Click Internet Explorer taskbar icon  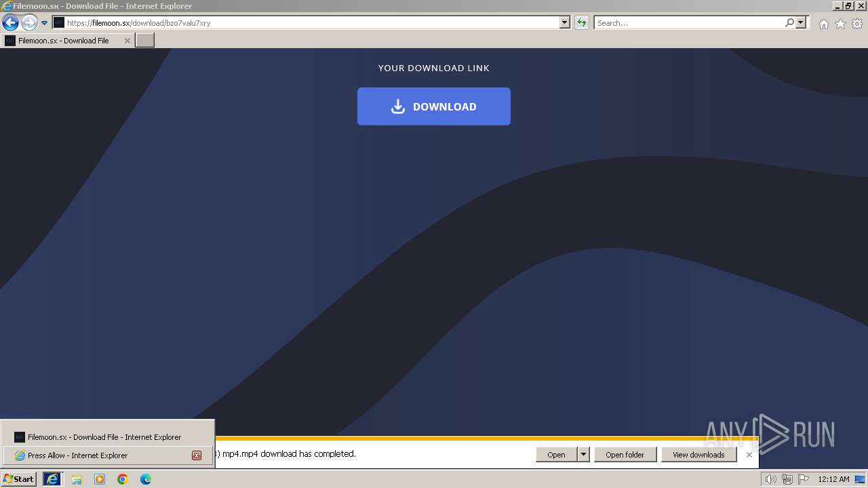pyautogui.click(x=52, y=479)
